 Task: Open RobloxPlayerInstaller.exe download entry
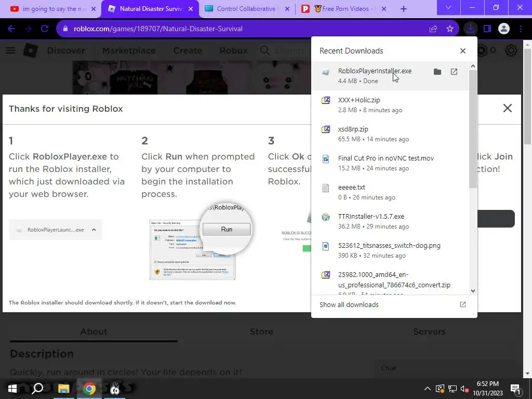390,76
